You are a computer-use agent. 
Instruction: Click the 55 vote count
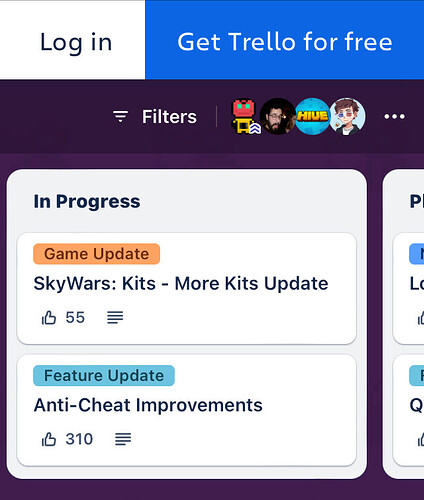75,317
